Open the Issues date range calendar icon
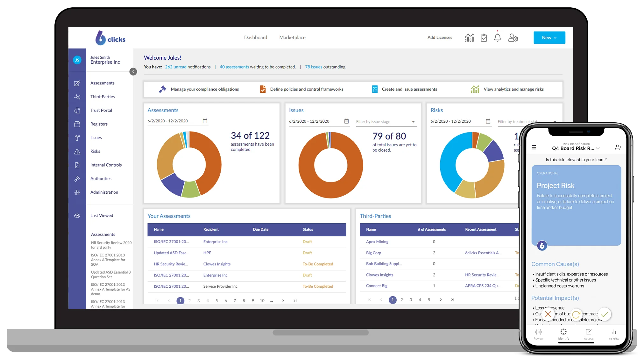This screenshot has height=360, width=644. pos(346,121)
